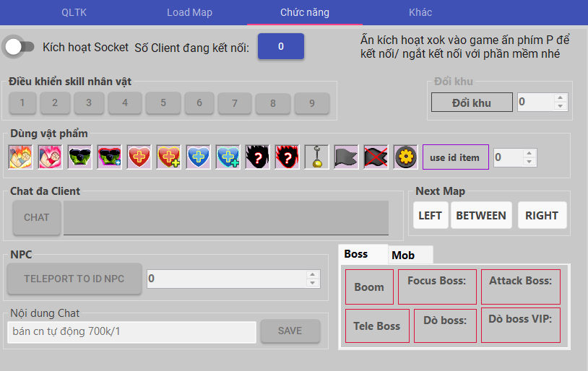Go to the RIGHT next map
The height and width of the screenshot is (371, 588).
coord(542,215)
